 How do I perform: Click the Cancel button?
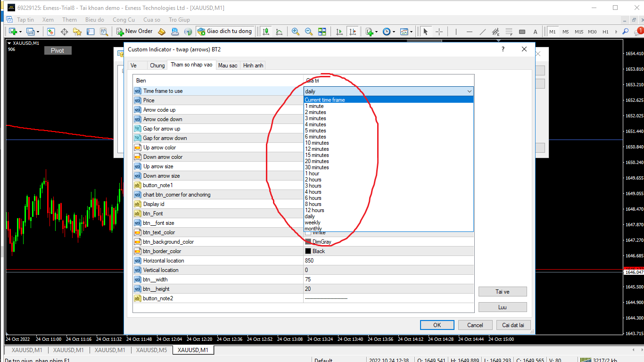[475, 325]
